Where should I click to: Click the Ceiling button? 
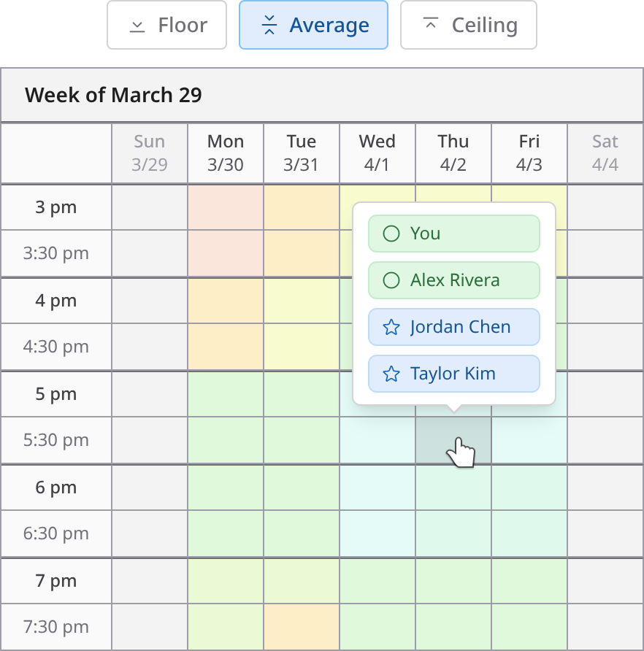coord(468,25)
